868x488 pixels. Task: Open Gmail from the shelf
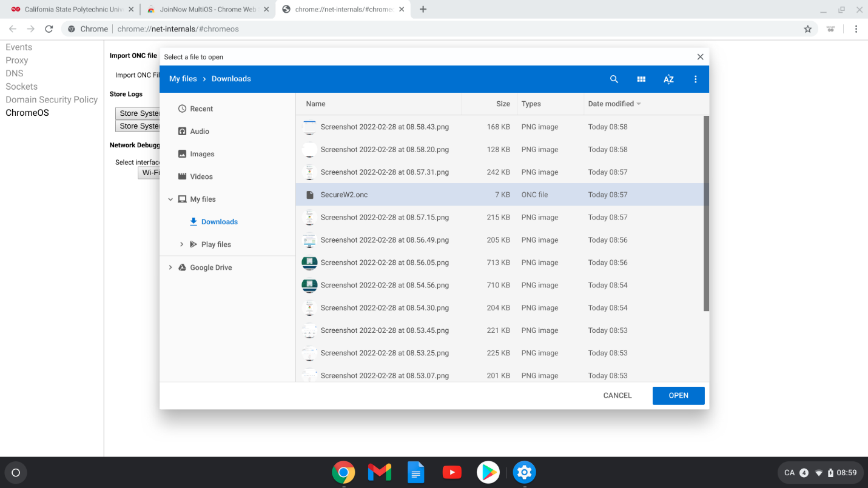point(380,472)
